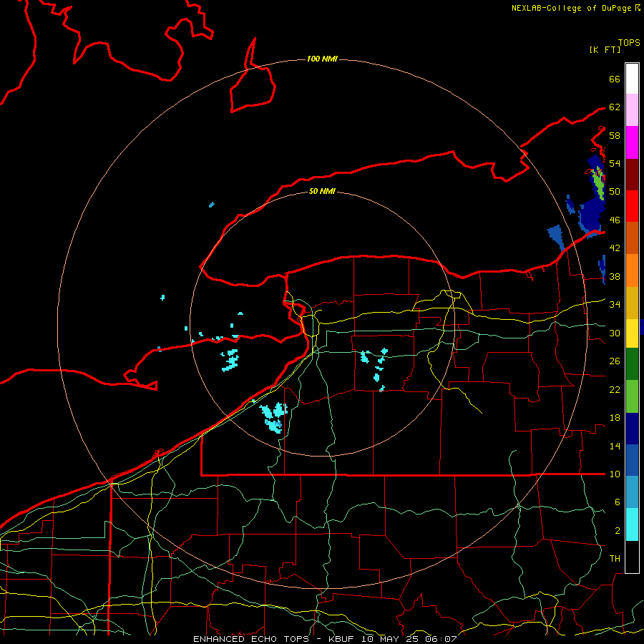Click the cyan swatch between 2 and 6
This screenshot has height=644, width=644.
tap(632, 525)
